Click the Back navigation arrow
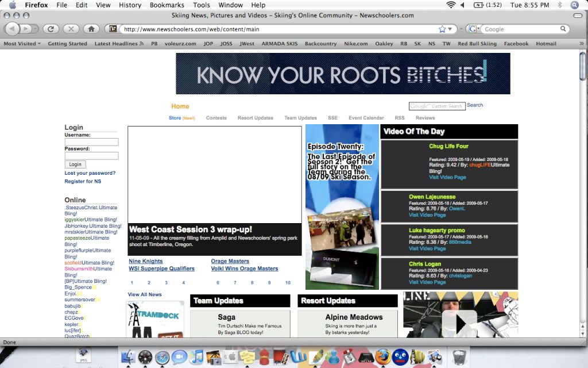The image size is (588, 368). pos(13,28)
